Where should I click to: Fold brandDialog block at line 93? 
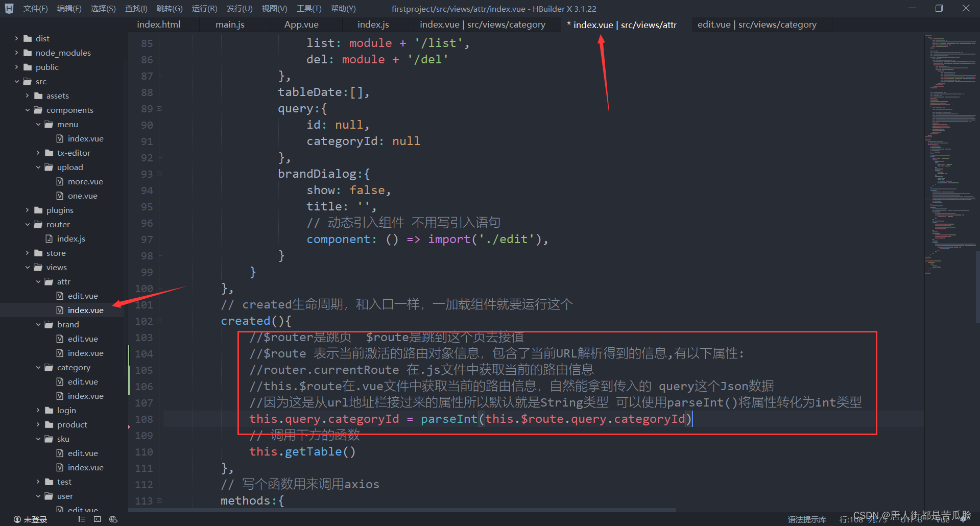159,174
